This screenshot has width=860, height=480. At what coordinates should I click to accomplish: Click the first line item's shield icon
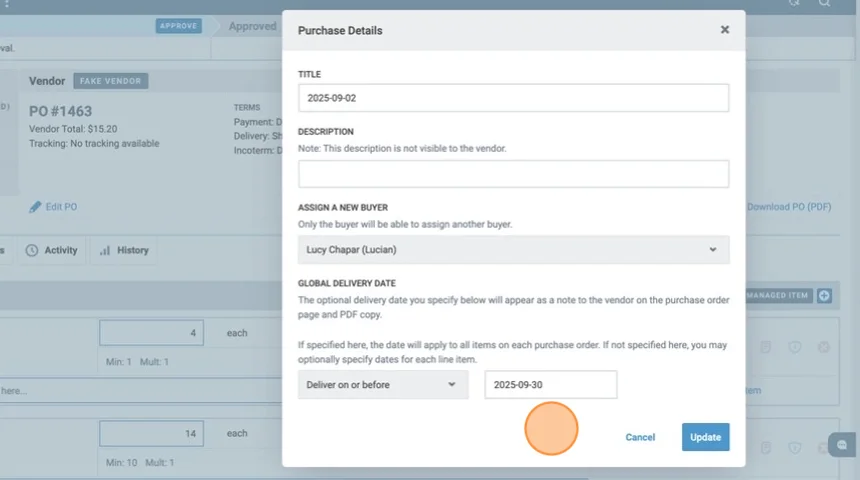coord(794,347)
